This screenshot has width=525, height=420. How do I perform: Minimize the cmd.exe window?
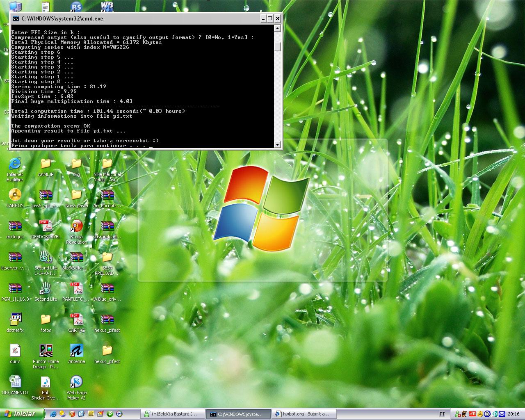[263, 18]
